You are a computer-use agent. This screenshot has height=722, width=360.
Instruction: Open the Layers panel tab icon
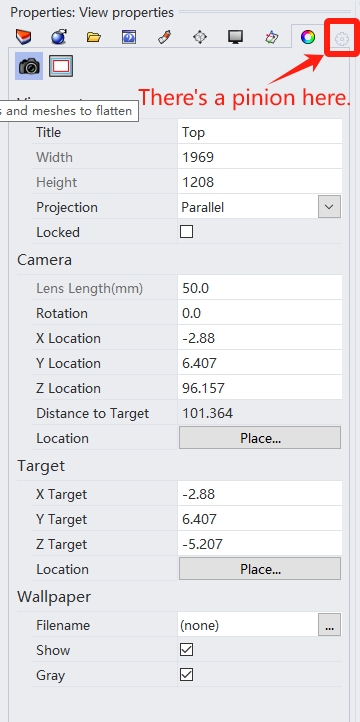(24, 37)
